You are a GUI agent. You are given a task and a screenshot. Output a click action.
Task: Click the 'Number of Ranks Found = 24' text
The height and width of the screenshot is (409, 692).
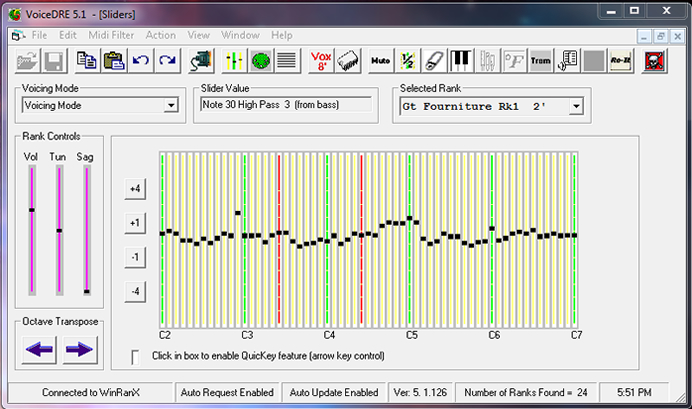tap(526, 392)
